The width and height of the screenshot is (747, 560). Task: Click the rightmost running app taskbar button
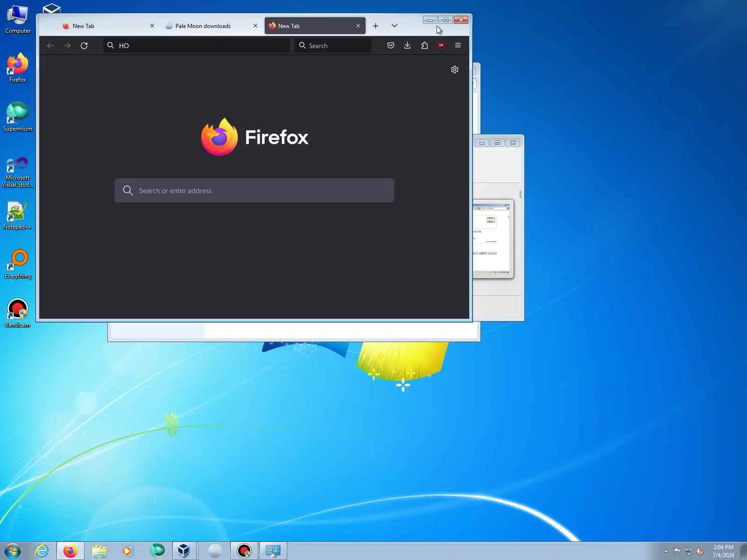(x=273, y=551)
